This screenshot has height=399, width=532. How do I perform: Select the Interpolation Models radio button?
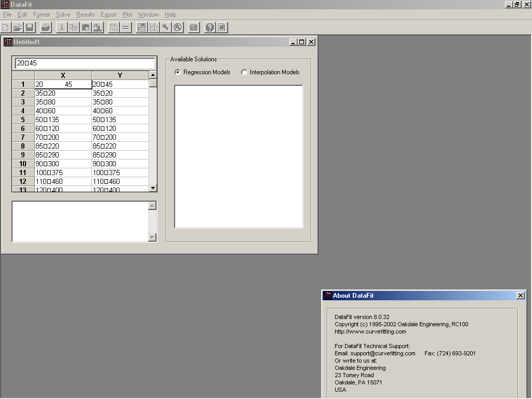click(244, 72)
